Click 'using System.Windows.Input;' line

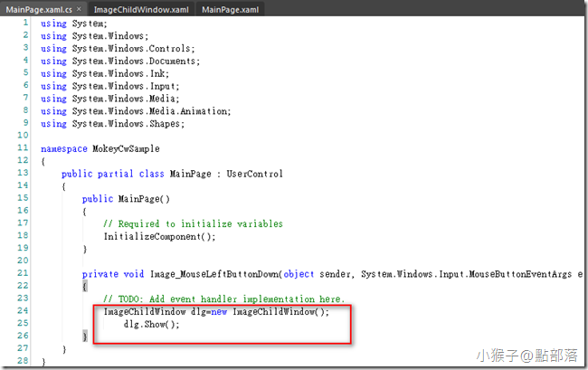110,86
